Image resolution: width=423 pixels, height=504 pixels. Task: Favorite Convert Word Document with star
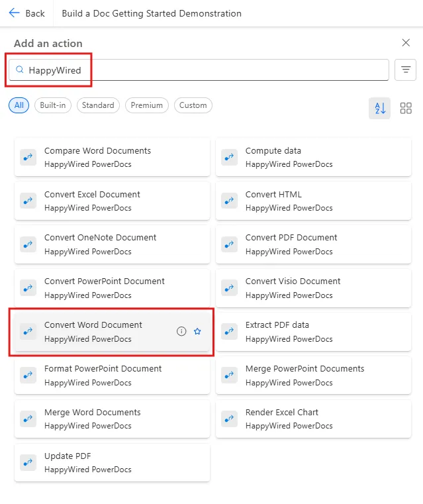pyautogui.click(x=197, y=331)
